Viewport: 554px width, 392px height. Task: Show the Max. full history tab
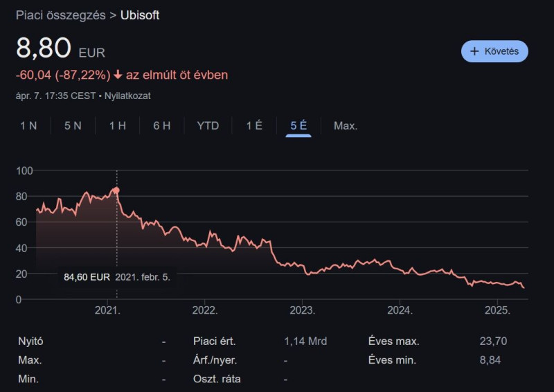(346, 125)
